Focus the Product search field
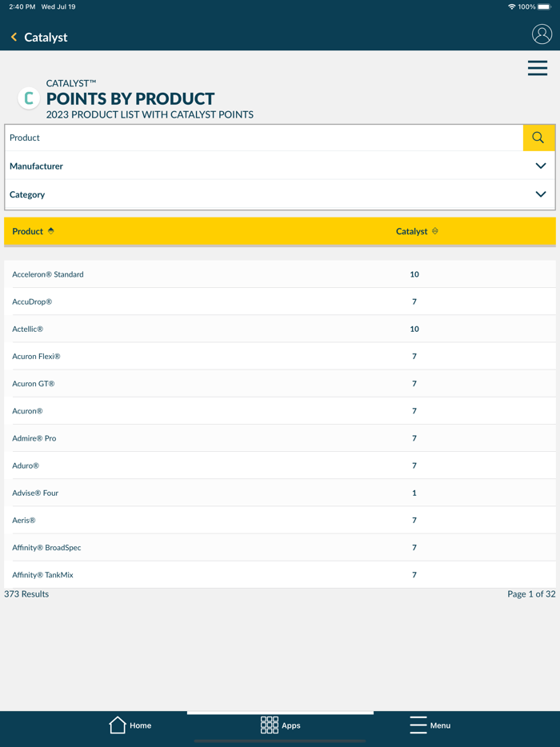The height and width of the screenshot is (747, 560). (264, 138)
